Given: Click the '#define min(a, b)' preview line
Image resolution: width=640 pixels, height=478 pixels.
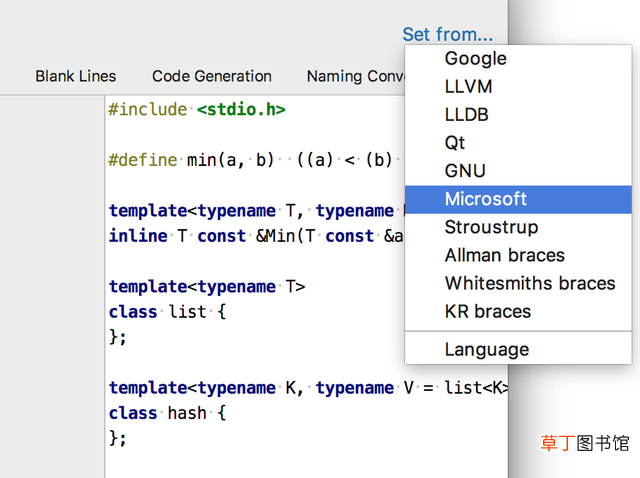Looking at the screenshot, I should point(256,160).
